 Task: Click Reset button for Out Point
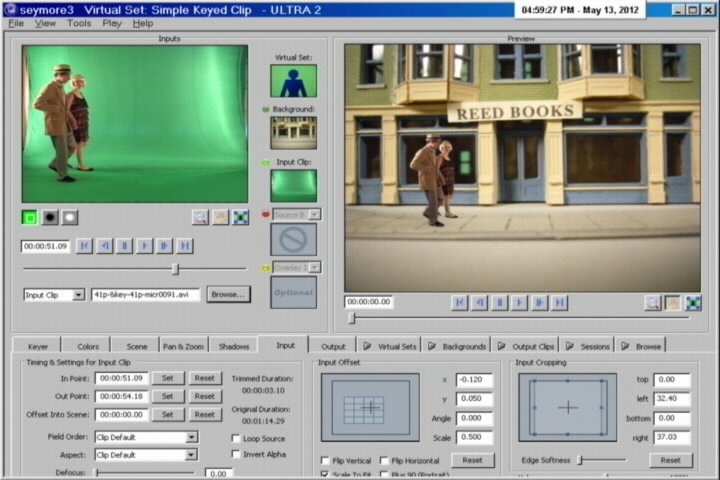204,396
